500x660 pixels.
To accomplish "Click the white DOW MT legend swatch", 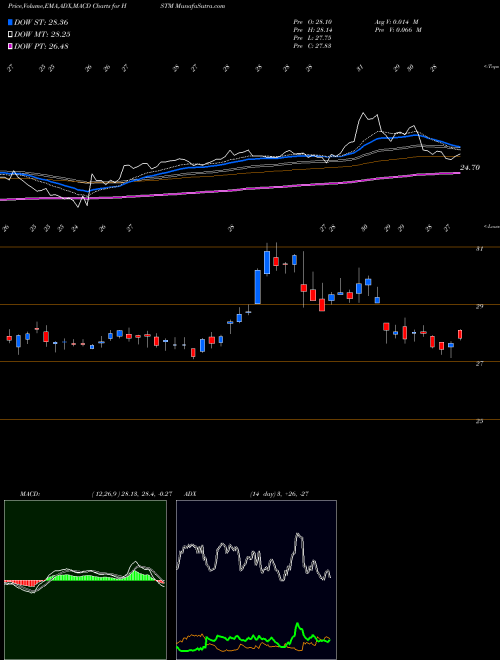I will pyautogui.click(x=11, y=35).
